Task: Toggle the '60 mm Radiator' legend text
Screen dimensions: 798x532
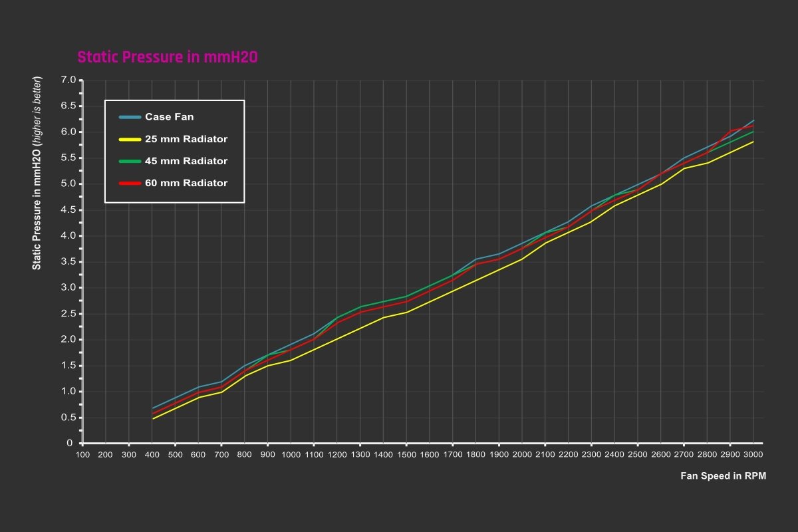Action: click(186, 184)
